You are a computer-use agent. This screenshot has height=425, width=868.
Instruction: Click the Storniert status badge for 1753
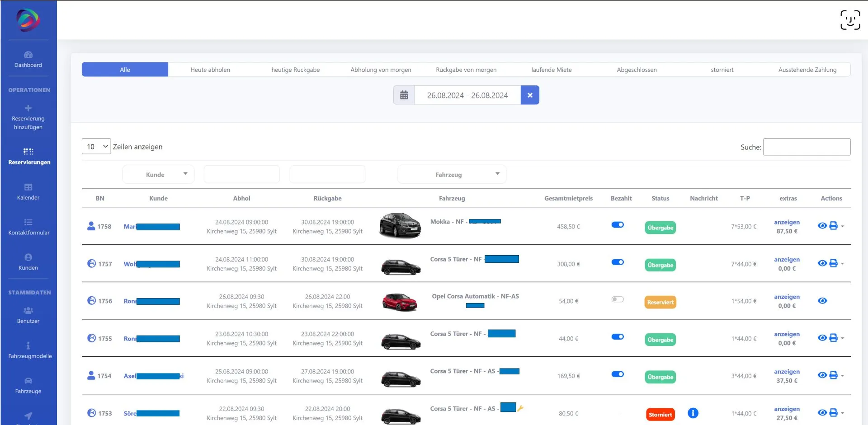coord(660,415)
